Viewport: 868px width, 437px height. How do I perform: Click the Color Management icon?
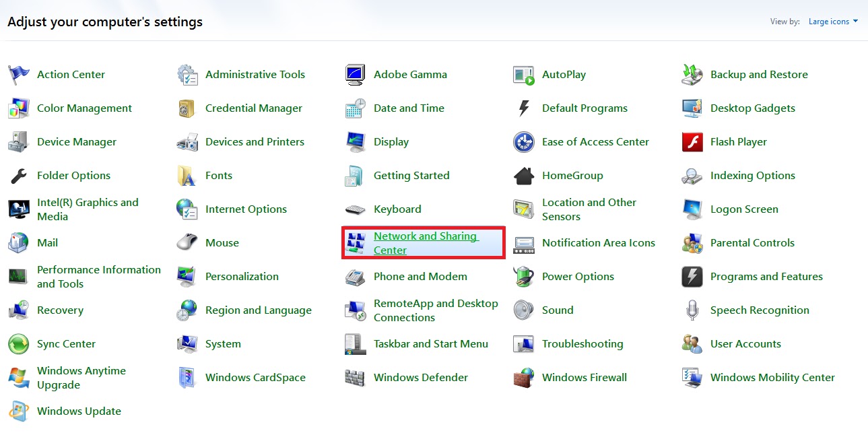(x=19, y=108)
